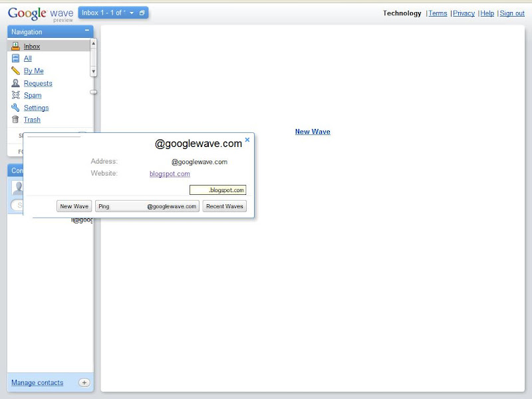Show waves By Me
Image resolution: width=532 pixels, height=399 pixels.
point(34,70)
